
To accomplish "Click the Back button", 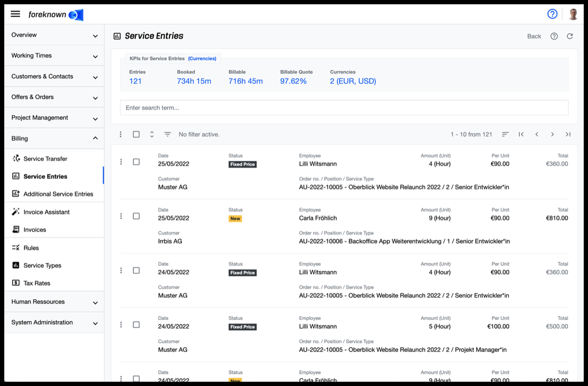I will [x=534, y=36].
